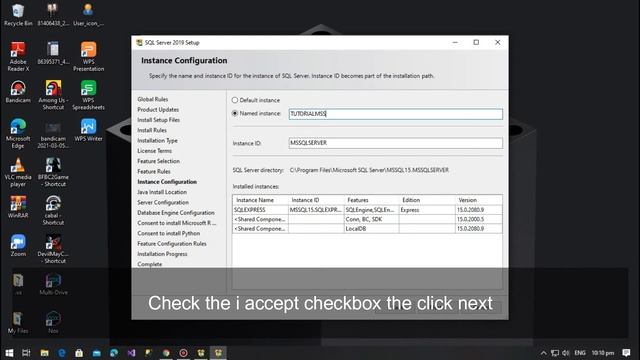Image resolution: width=640 pixels, height=360 pixels.
Task: Open WPS Spreadsheets desktop icon
Action: click(x=88, y=95)
